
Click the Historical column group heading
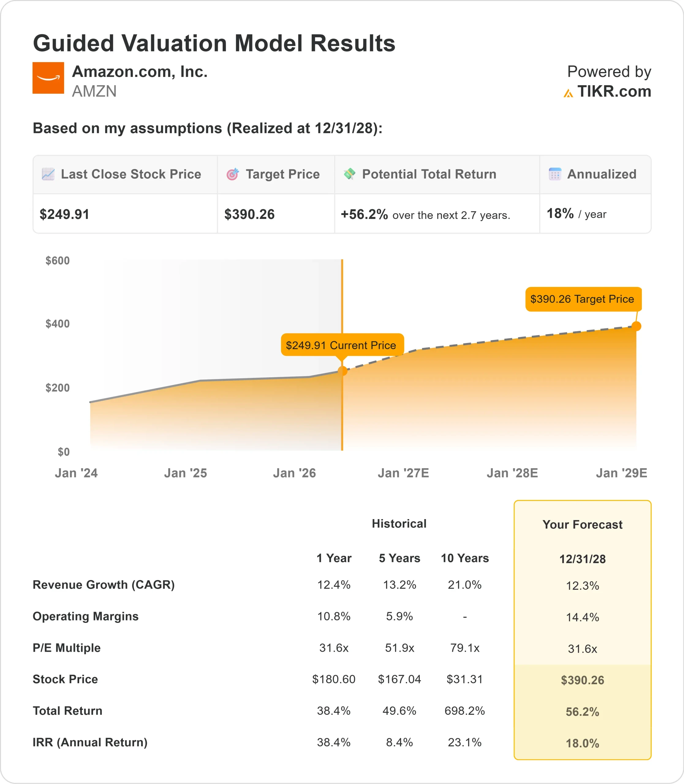point(399,524)
